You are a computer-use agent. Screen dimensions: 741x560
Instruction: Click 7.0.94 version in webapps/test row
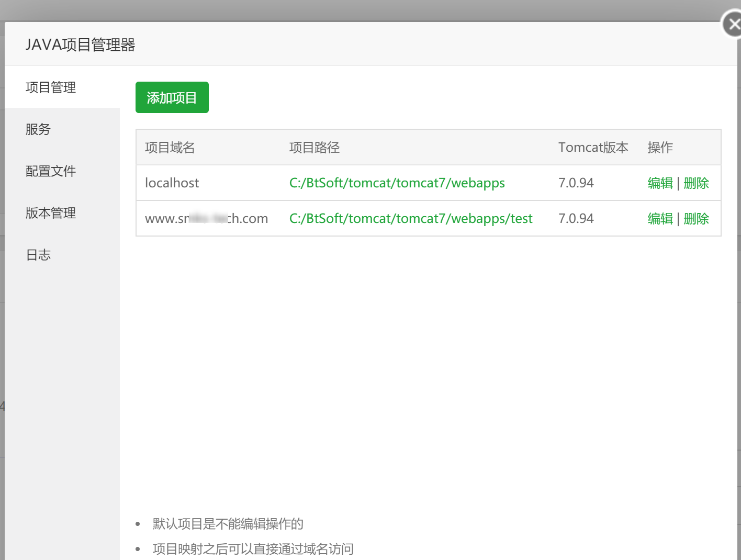coord(576,219)
